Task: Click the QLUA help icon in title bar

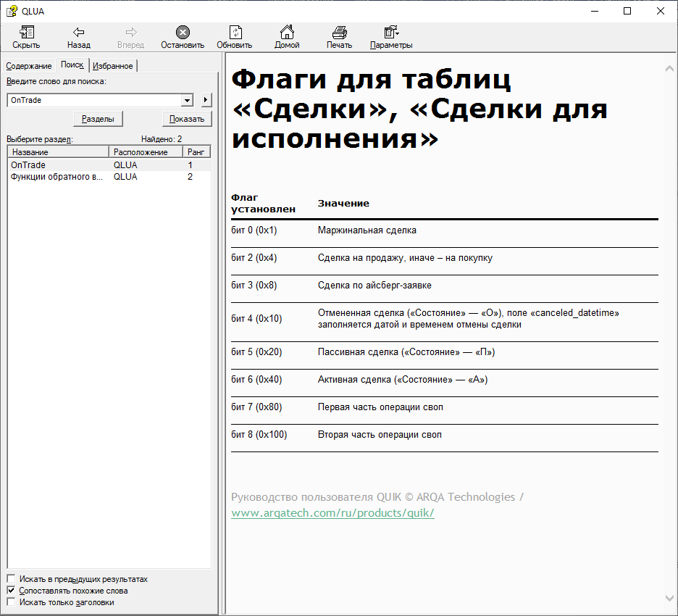Action: click(11, 11)
